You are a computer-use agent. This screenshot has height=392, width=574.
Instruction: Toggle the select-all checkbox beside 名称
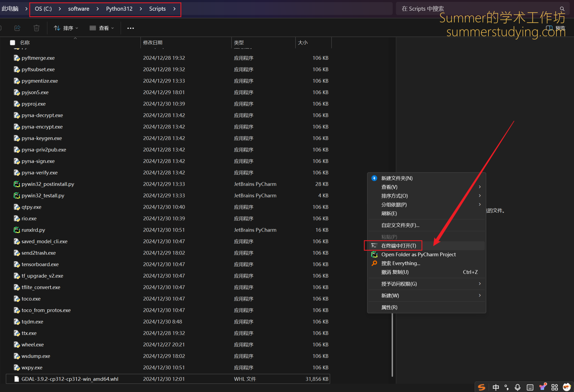(x=12, y=43)
